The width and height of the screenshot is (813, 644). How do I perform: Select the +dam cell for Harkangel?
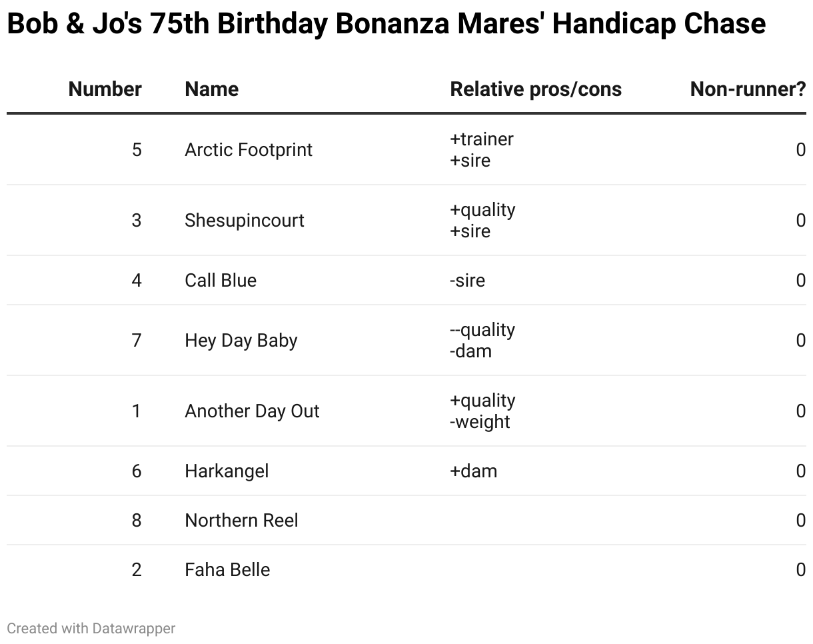pyautogui.click(x=473, y=471)
